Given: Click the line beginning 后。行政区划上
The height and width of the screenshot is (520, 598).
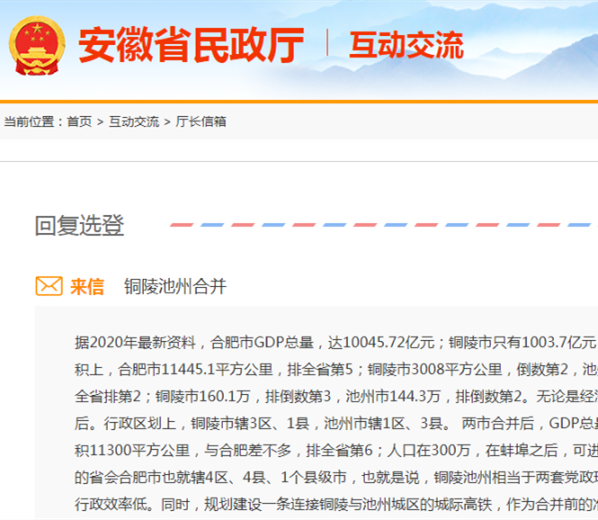Looking at the screenshot, I should pyautogui.click(x=336, y=423).
